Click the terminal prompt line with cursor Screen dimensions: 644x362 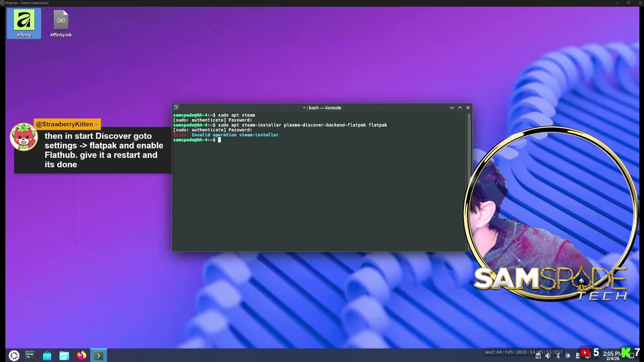[196, 140]
